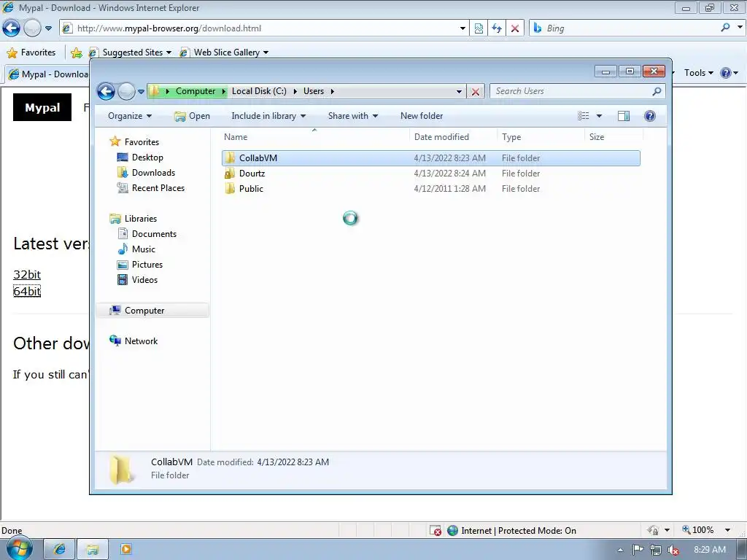The height and width of the screenshot is (560, 747).
Task: Open the IE address bar dropdown
Action: click(462, 28)
